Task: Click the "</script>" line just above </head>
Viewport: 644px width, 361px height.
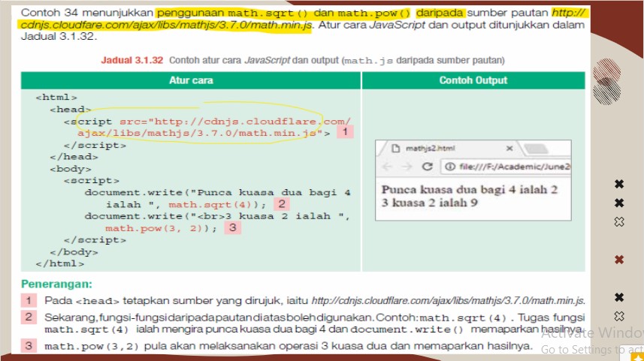Action: [95, 145]
